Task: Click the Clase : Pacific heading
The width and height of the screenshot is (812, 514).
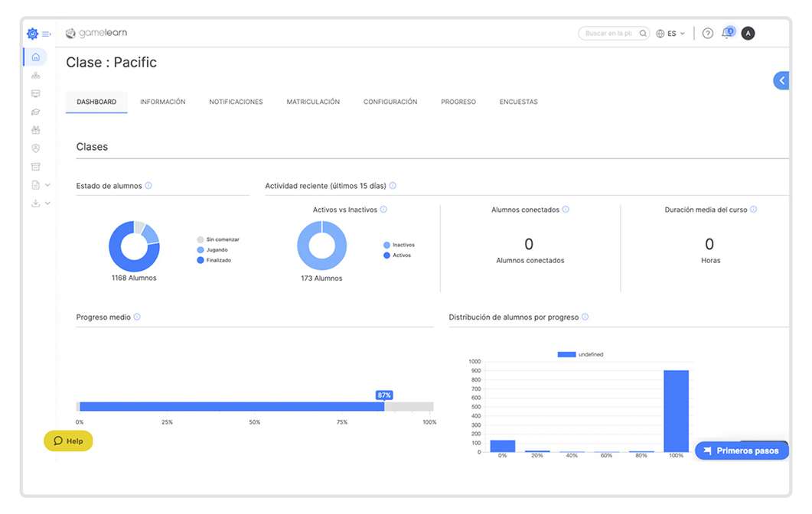Action: [111, 63]
